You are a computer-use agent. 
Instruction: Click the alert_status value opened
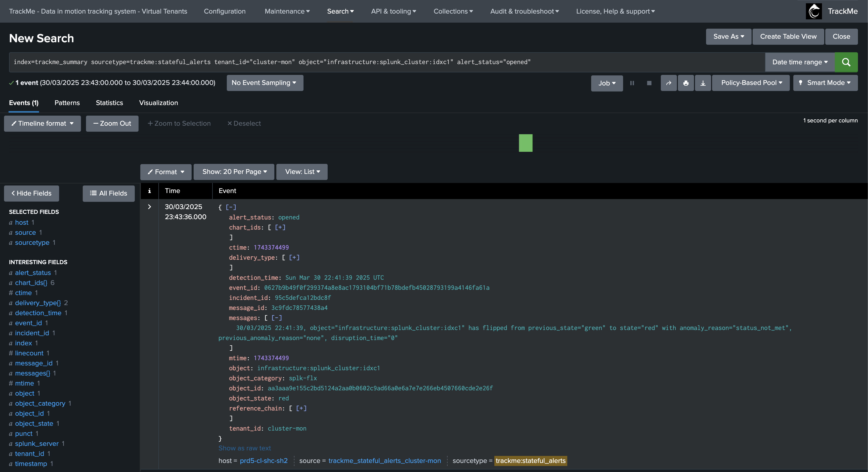pyautogui.click(x=289, y=217)
